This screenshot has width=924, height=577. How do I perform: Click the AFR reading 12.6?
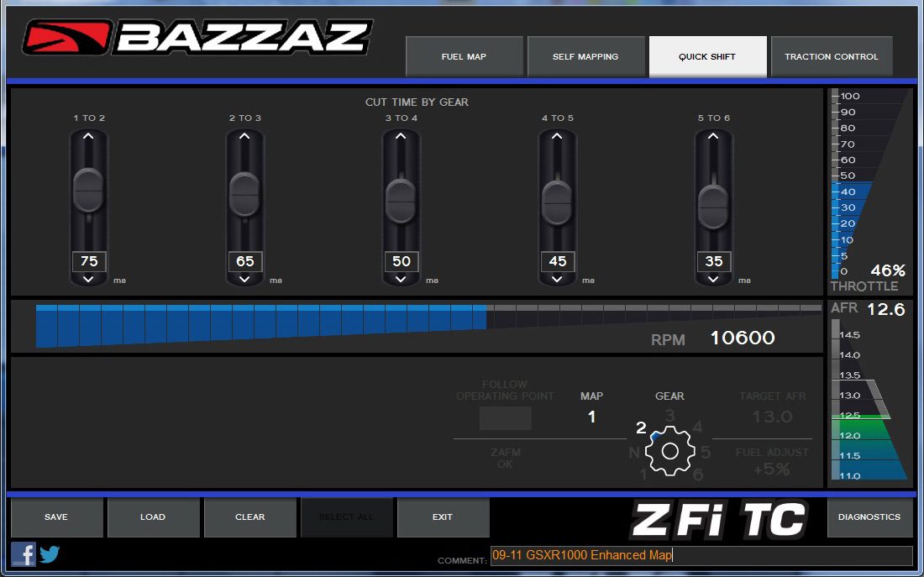[x=885, y=309]
